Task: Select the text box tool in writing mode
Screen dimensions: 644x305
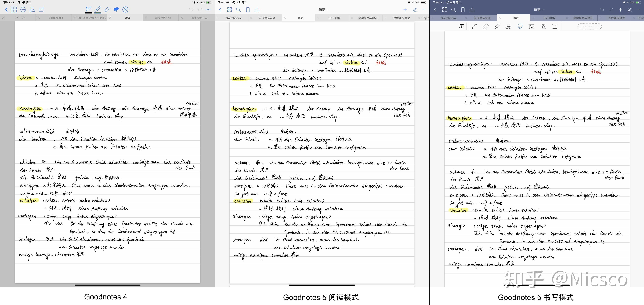Action: click(555, 27)
